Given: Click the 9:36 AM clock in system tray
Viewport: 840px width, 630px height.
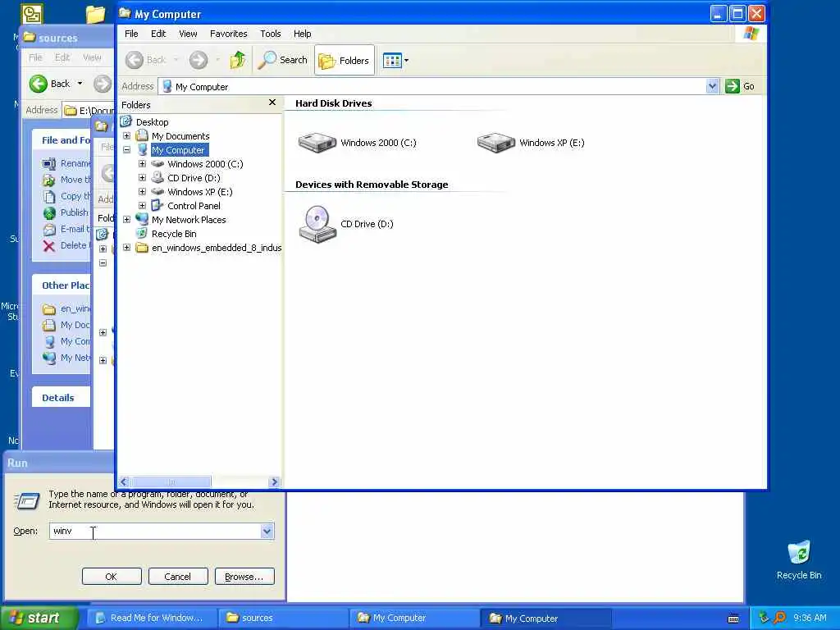Looking at the screenshot, I should tap(810, 618).
